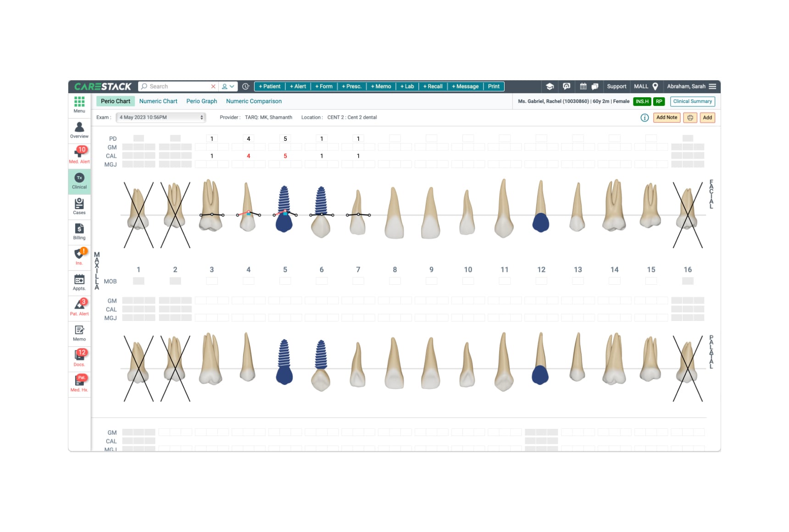Click the history clock icon

246,86
